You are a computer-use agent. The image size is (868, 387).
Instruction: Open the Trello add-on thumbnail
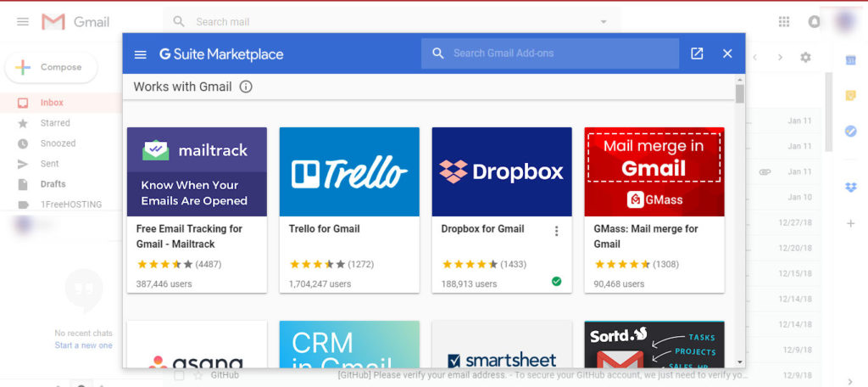tap(349, 172)
